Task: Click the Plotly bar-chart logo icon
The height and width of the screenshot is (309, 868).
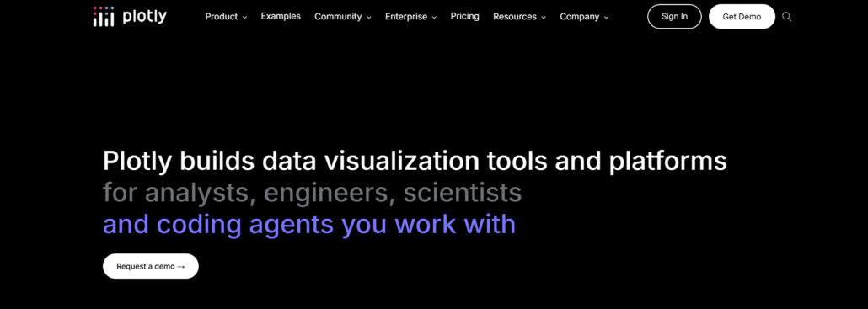Action: 104,17
